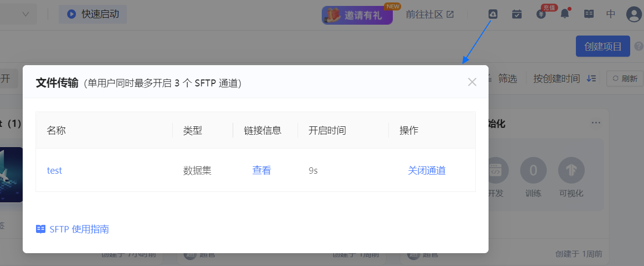This screenshot has width=644, height=266.
Task: Click the user avatar icon
Action: (x=634, y=14)
